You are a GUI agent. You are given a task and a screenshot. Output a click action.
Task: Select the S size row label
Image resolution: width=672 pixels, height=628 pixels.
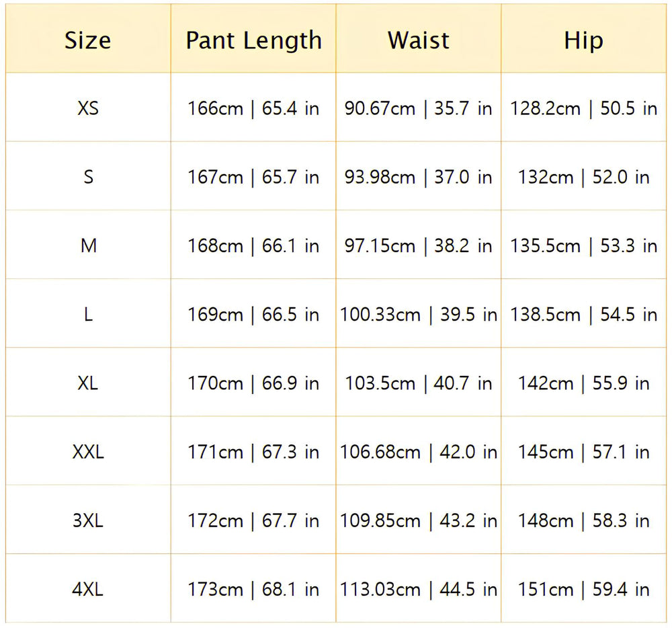tap(88, 178)
